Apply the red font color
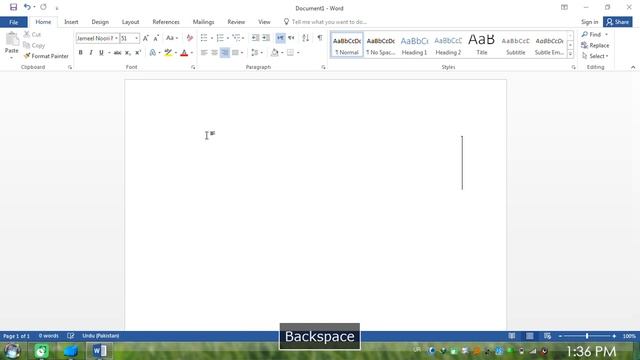 pyautogui.click(x=184, y=53)
